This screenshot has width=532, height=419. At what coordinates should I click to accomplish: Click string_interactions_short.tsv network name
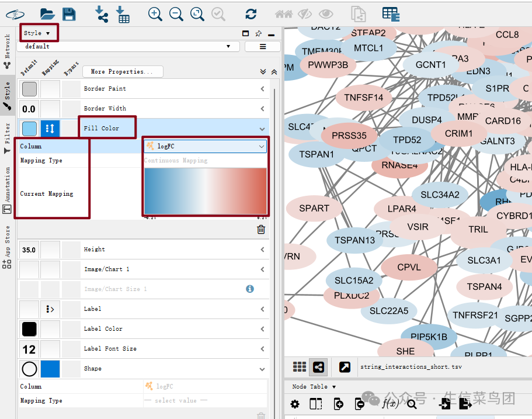(411, 367)
